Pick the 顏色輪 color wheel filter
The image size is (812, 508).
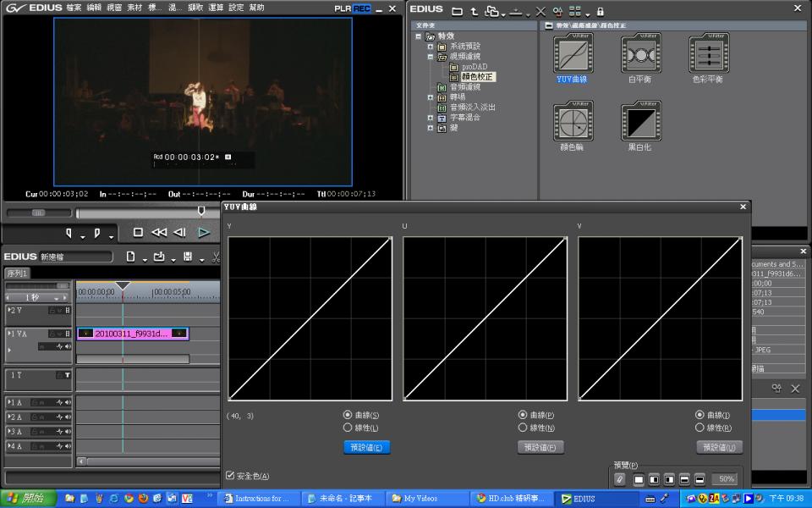573,121
